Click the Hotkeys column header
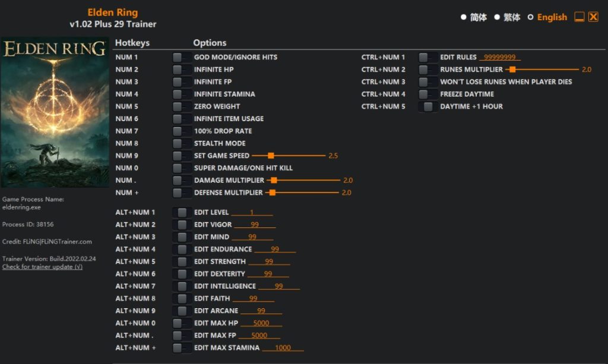 [132, 43]
